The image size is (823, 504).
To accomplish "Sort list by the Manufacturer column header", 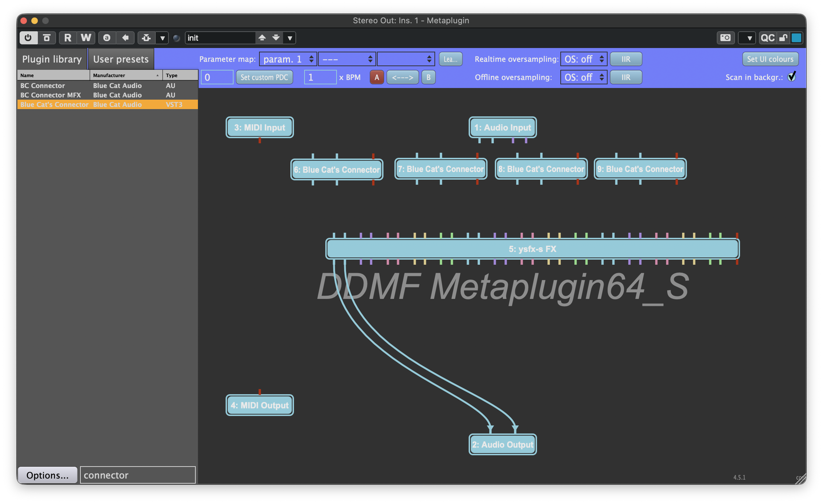I will pos(126,75).
